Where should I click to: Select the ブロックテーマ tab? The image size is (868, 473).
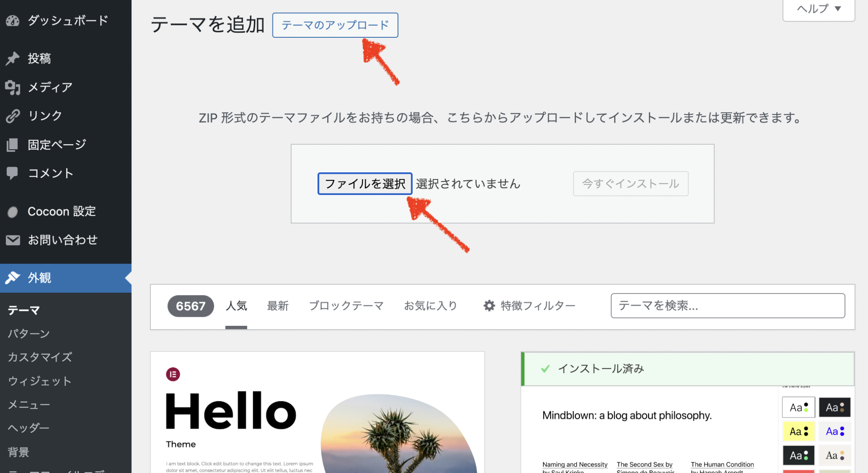[x=346, y=305]
